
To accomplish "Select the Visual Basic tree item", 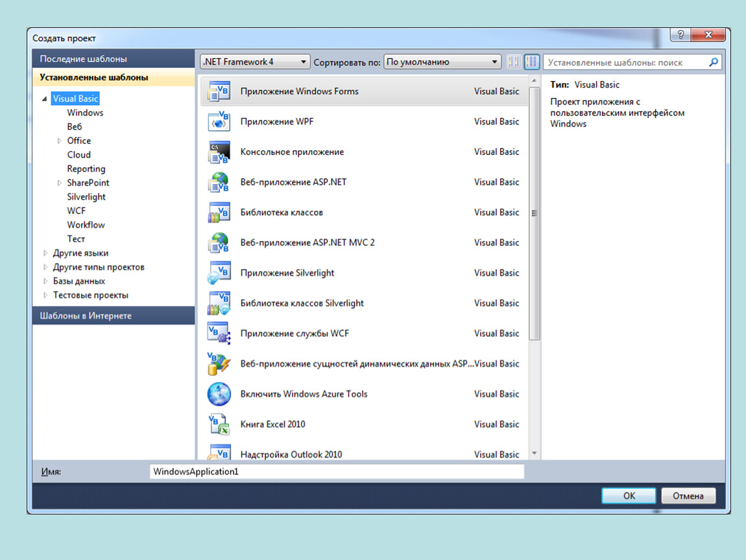I will (75, 99).
